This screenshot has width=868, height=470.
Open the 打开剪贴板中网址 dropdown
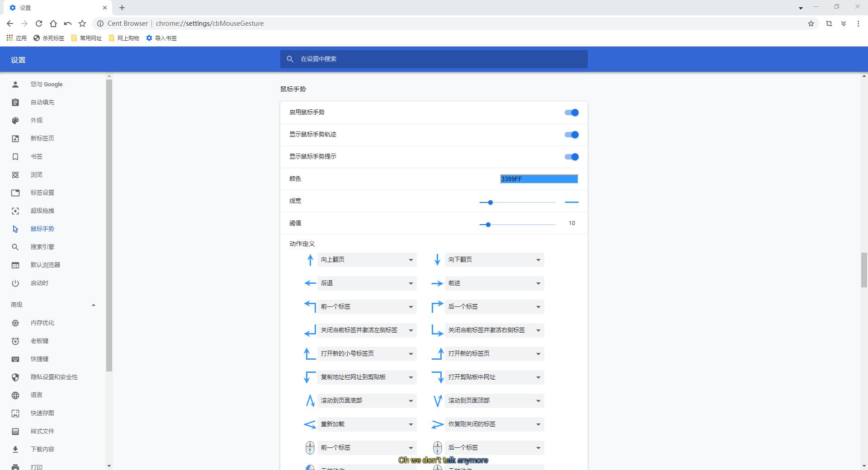[x=494, y=377]
